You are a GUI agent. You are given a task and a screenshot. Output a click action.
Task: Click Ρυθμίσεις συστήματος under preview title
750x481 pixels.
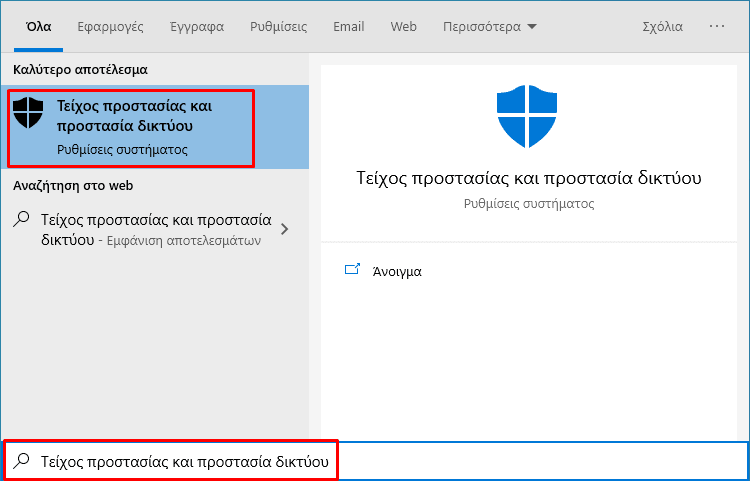(529, 204)
